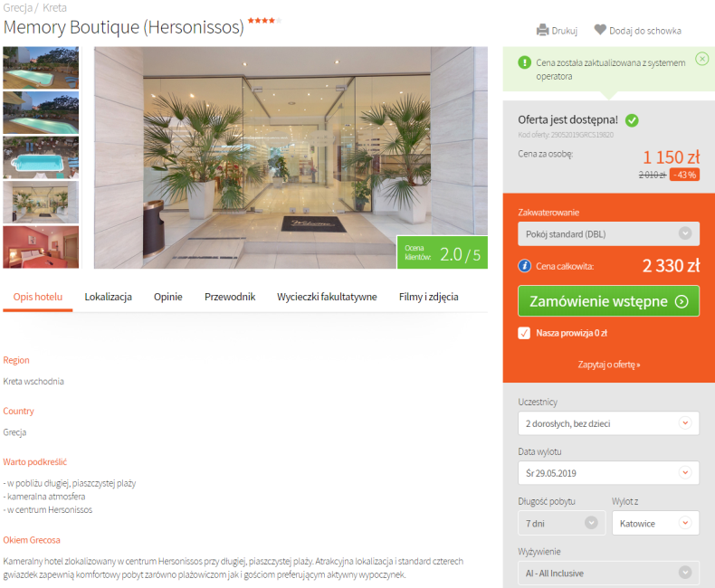715x588 pixels.
Task: Click the green availability checkmark icon
Action: (x=632, y=120)
